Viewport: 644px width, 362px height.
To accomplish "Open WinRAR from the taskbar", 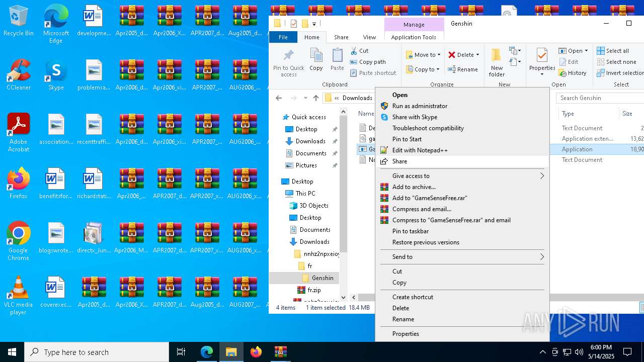I will pos(280,352).
